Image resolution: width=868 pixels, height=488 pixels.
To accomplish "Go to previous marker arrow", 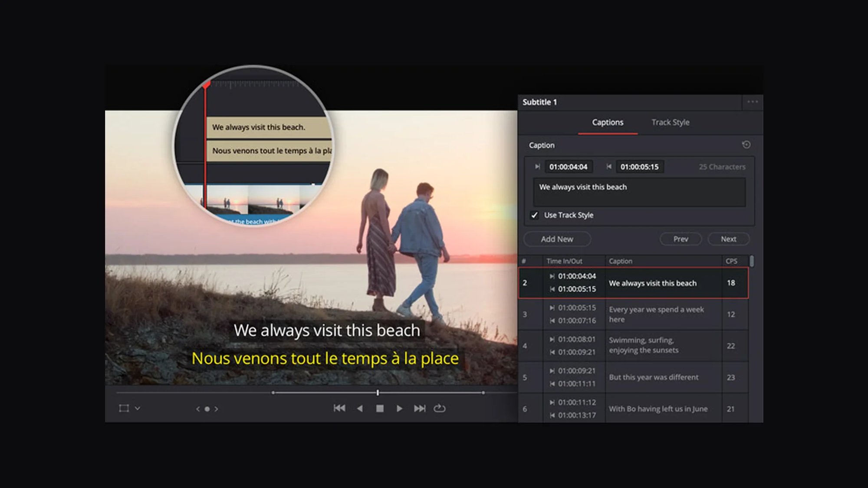I will [x=198, y=409].
